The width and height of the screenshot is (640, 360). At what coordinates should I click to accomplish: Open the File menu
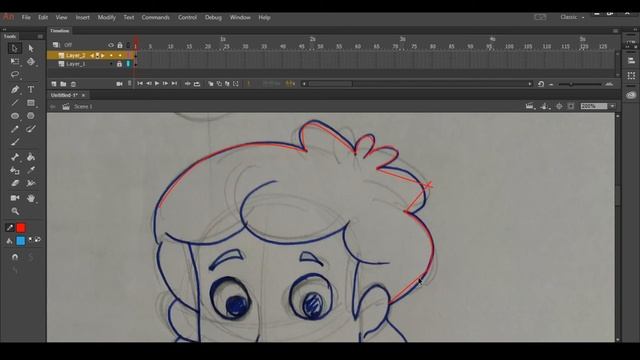tap(26, 18)
